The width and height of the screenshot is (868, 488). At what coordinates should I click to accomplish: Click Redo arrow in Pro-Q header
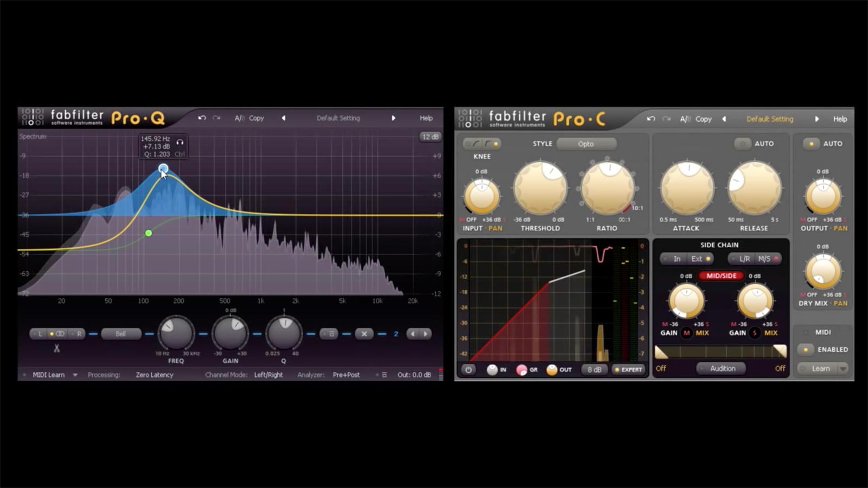click(x=216, y=118)
